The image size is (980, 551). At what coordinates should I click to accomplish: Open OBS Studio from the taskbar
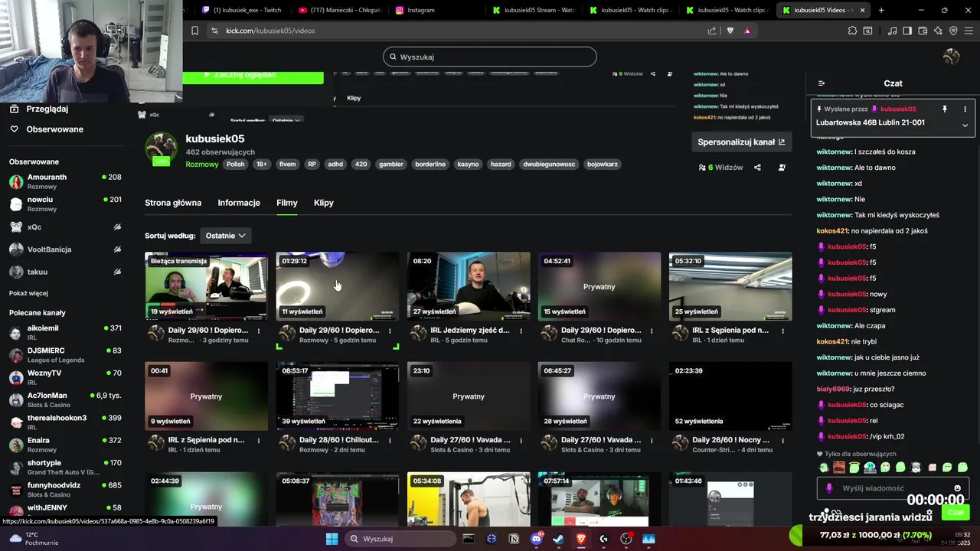click(626, 539)
